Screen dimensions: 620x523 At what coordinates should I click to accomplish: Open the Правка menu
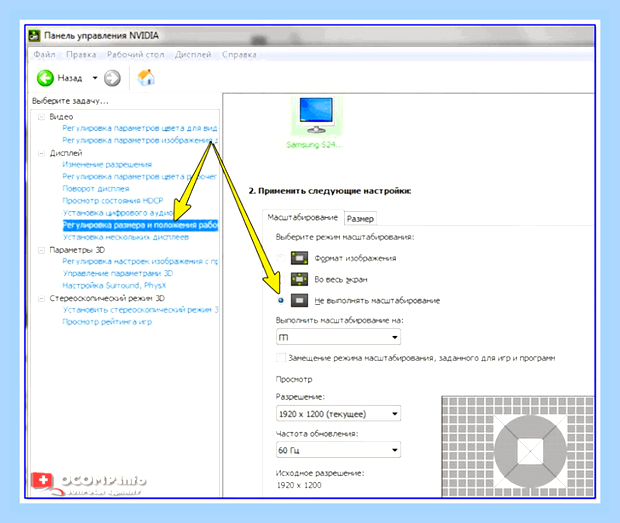tap(81, 55)
